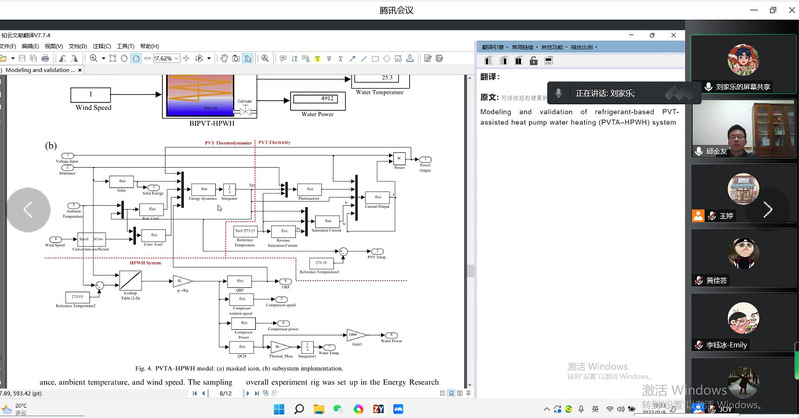Open the 文档(D) menu
The image size is (799, 418).
tap(77, 46)
